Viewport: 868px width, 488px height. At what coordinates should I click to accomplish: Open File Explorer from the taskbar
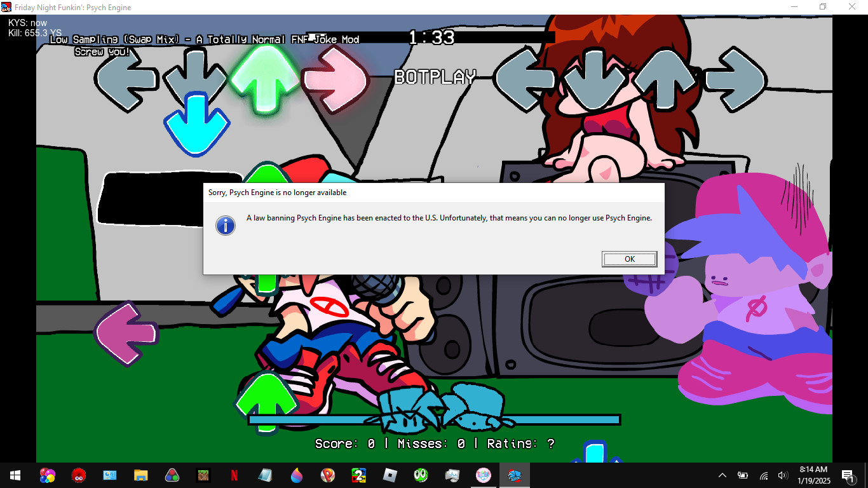[x=140, y=475]
